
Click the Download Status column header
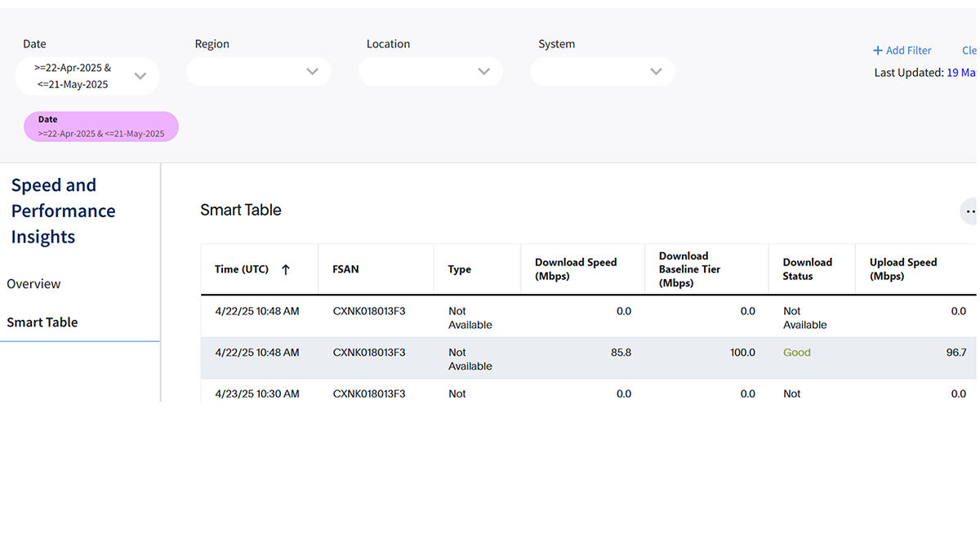[807, 269]
